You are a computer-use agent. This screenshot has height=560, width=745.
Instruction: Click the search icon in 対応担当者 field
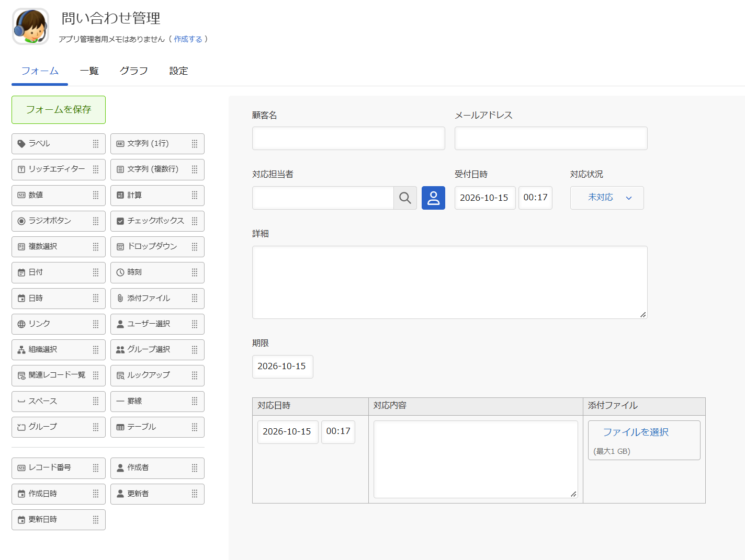[405, 198]
